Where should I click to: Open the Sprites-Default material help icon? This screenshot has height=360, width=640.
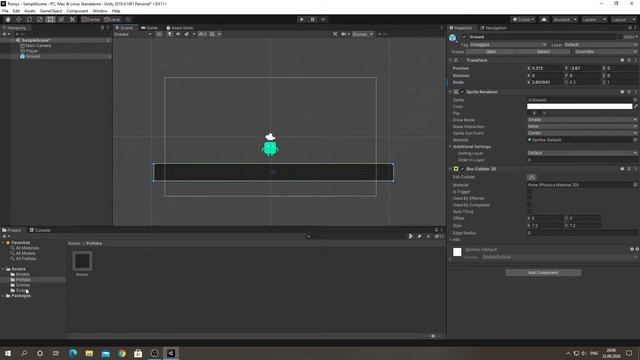pos(631,249)
